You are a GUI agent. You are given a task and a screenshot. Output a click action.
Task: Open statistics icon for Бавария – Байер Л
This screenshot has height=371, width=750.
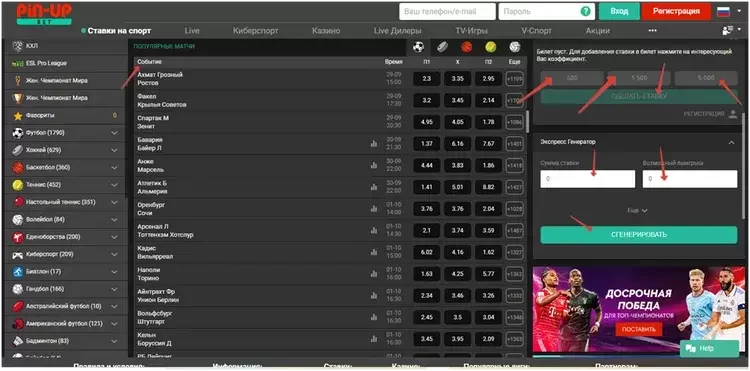tap(374, 143)
